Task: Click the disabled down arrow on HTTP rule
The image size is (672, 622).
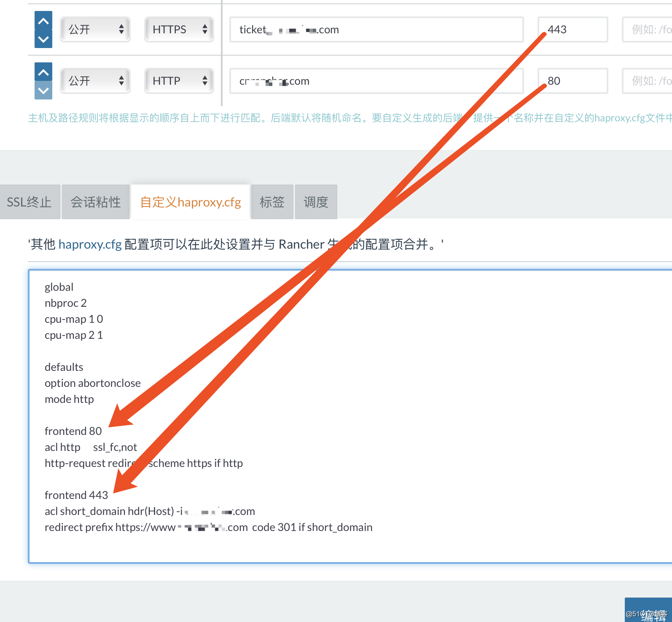Action: 43,90
